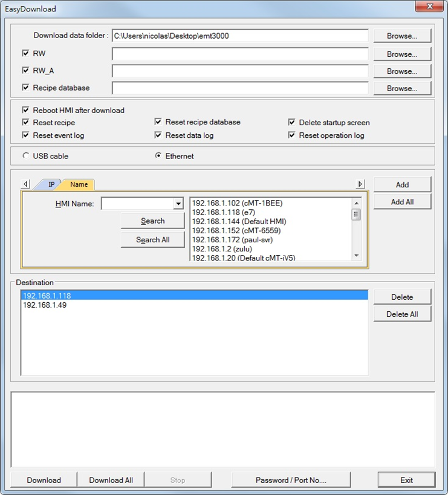Toggle the Reset recipe checkbox
Viewport: 448px width, 495px height.
pos(25,122)
